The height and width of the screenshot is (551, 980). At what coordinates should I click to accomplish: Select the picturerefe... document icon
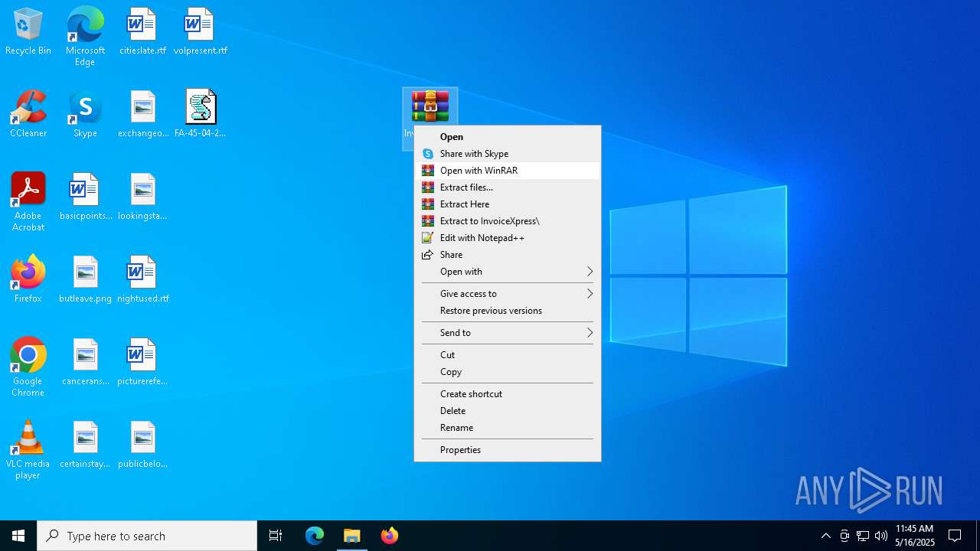coord(143,363)
